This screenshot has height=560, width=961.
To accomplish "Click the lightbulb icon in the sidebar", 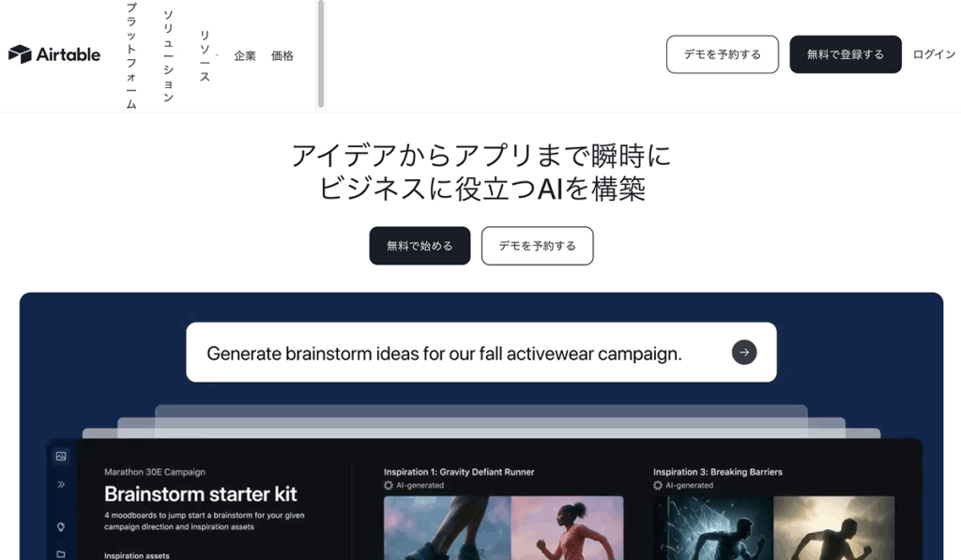I will (x=61, y=526).
